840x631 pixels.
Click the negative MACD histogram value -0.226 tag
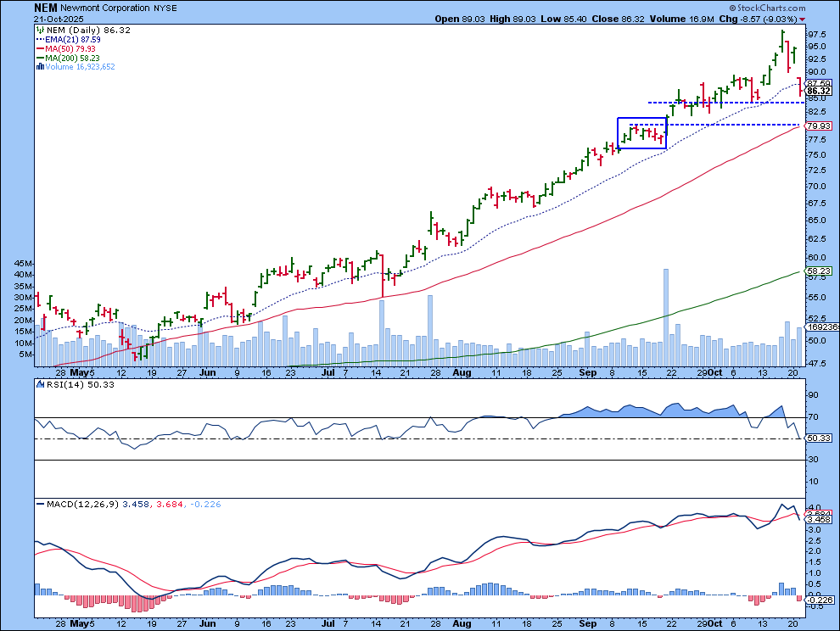pyautogui.click(x=818, y=600)
